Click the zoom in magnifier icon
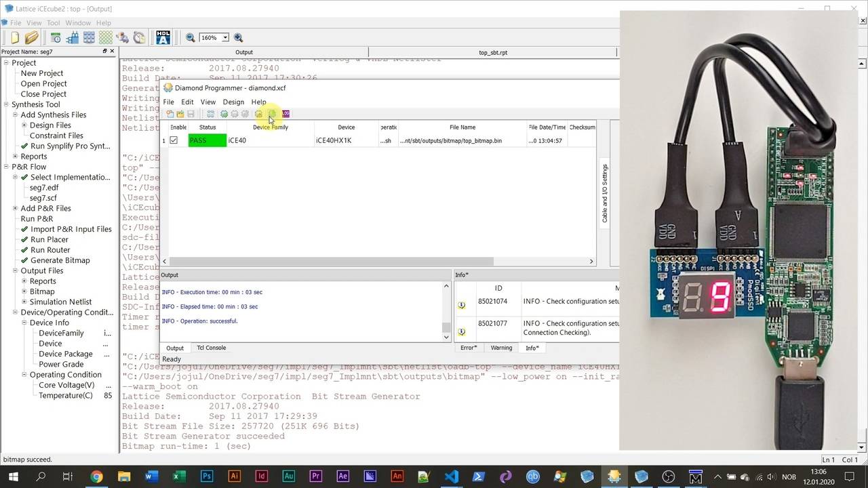This screenshot has height=488, width=868. pyautogui.click(x=238, y=38)
